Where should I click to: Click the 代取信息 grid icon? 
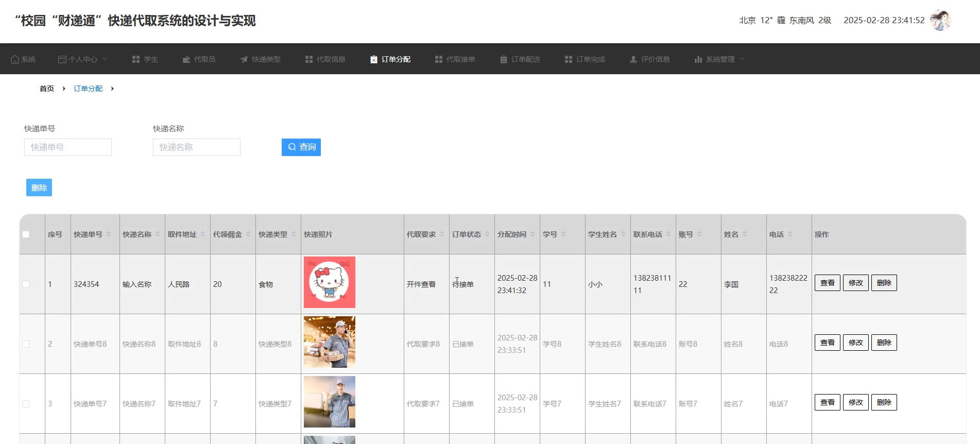[309, 59]
